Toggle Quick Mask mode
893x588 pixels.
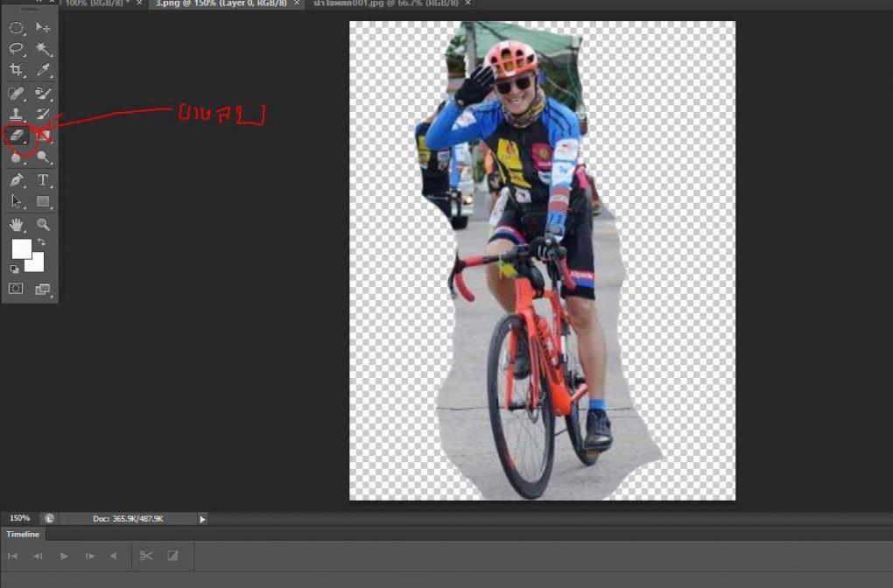tap(16, 289)
